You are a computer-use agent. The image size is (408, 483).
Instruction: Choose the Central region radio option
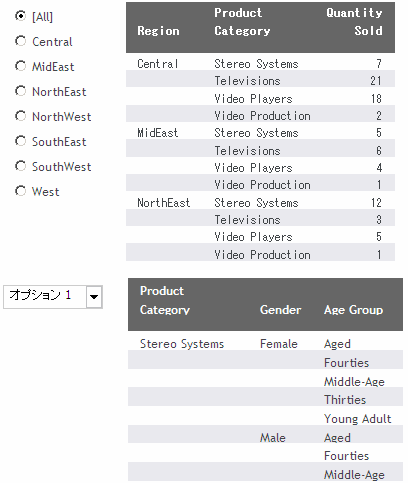point(20,41)
